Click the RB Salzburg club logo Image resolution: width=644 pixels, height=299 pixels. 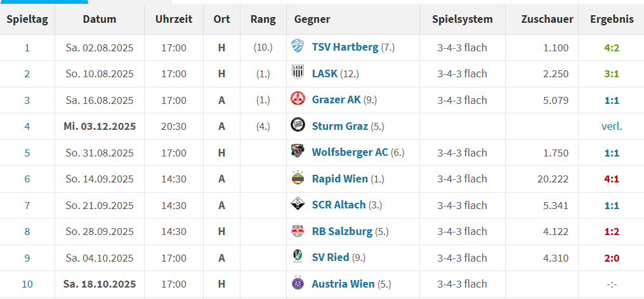click(297, 231)
